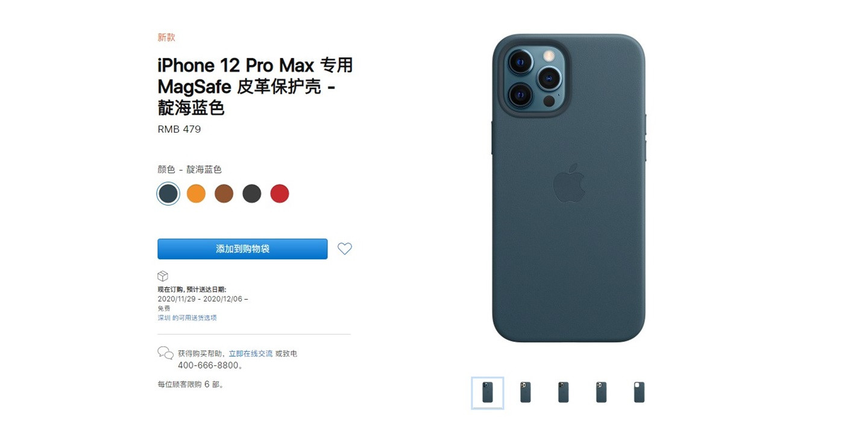View the second product thumbnail
The width and height of the screenshot is (868, 424).
click(526, 393)
